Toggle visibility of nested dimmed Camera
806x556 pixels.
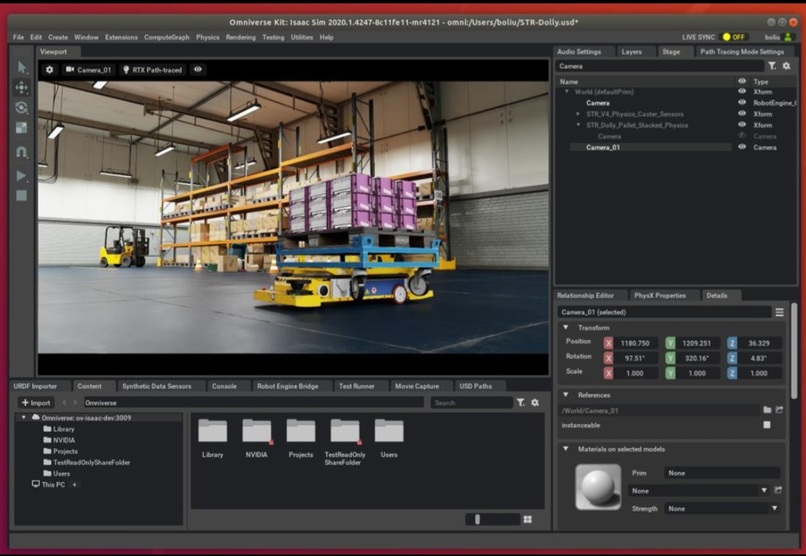pos(742,136)
